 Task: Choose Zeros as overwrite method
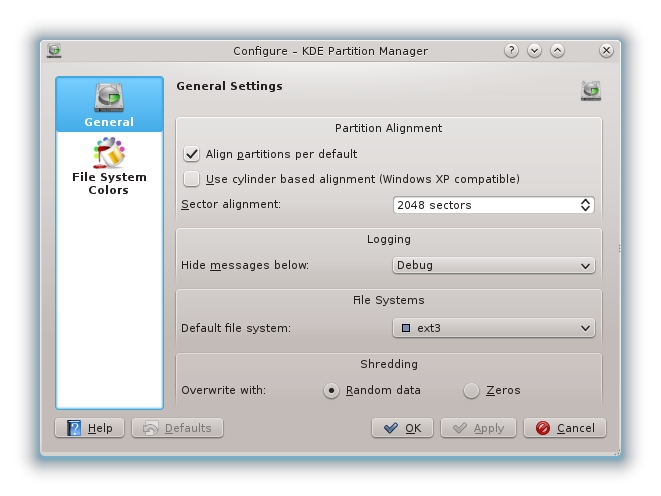(472, 391)
